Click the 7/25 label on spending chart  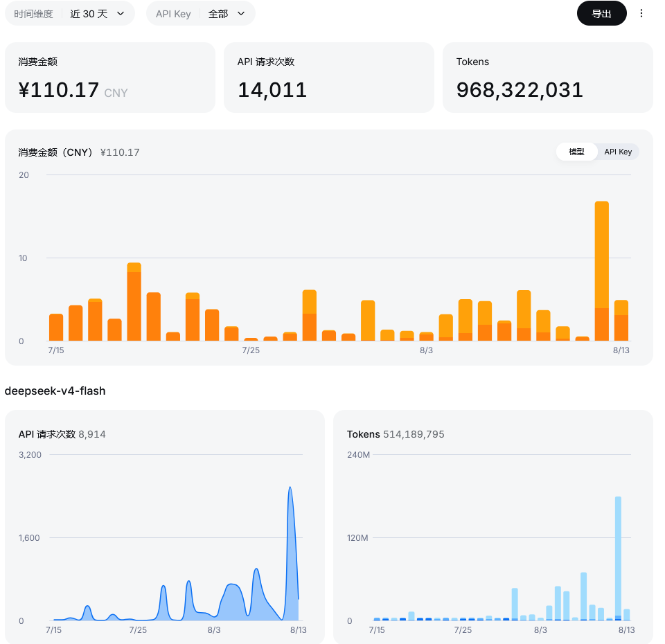251,350
